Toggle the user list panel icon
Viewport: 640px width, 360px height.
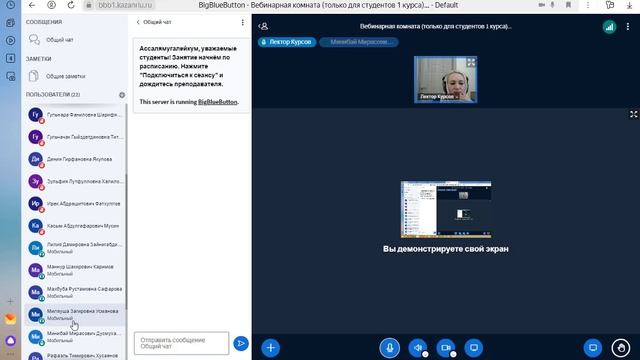tap(263, 27)
